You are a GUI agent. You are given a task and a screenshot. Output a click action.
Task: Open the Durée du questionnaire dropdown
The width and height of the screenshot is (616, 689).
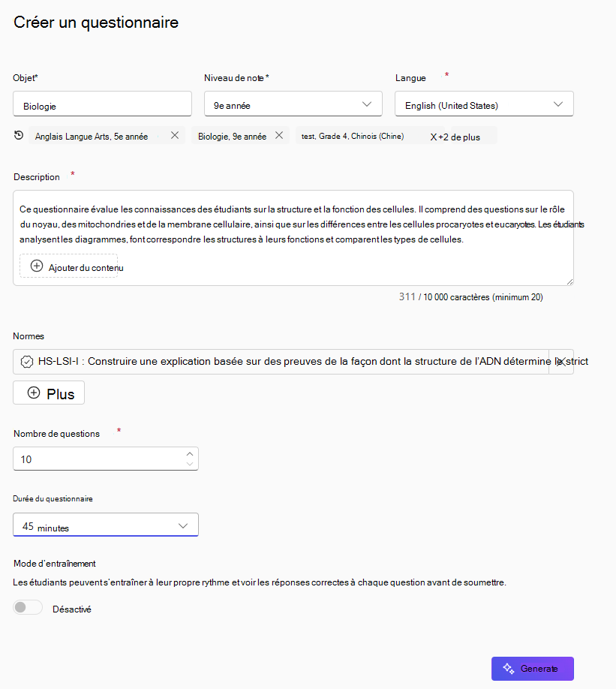click(106, 525)
